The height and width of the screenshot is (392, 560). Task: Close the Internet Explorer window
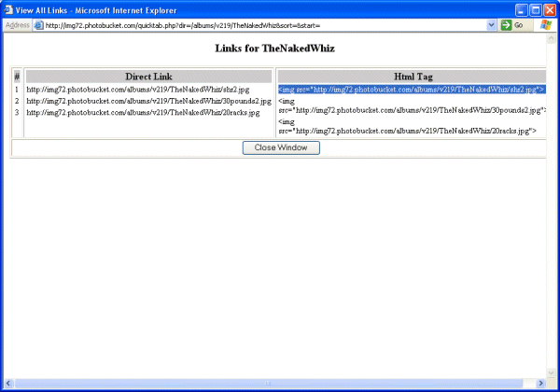pos(550,10)
